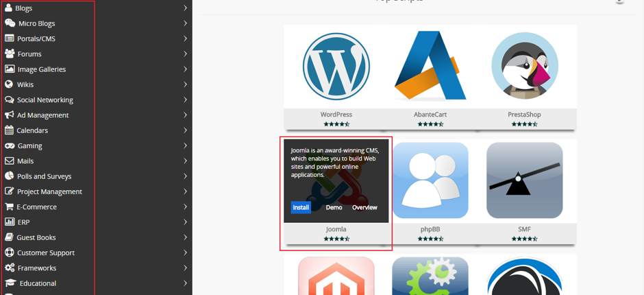Click the Guest Books book icon

9,237
